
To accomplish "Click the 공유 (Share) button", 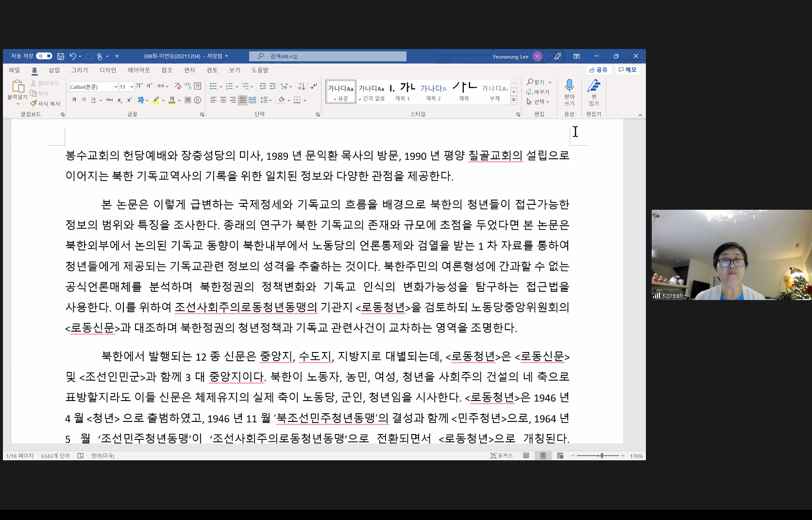I will pos(598,70).
